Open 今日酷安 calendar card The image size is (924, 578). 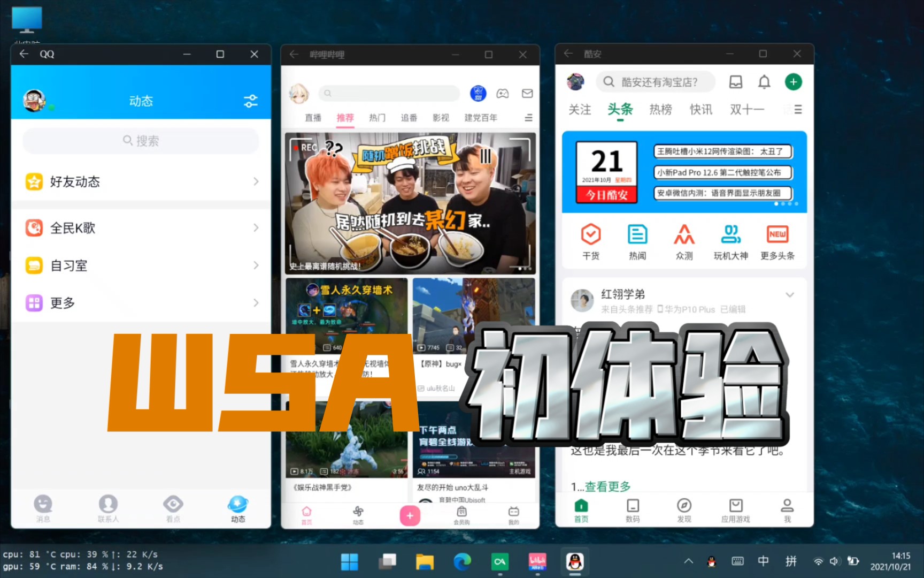coord(607,172)
